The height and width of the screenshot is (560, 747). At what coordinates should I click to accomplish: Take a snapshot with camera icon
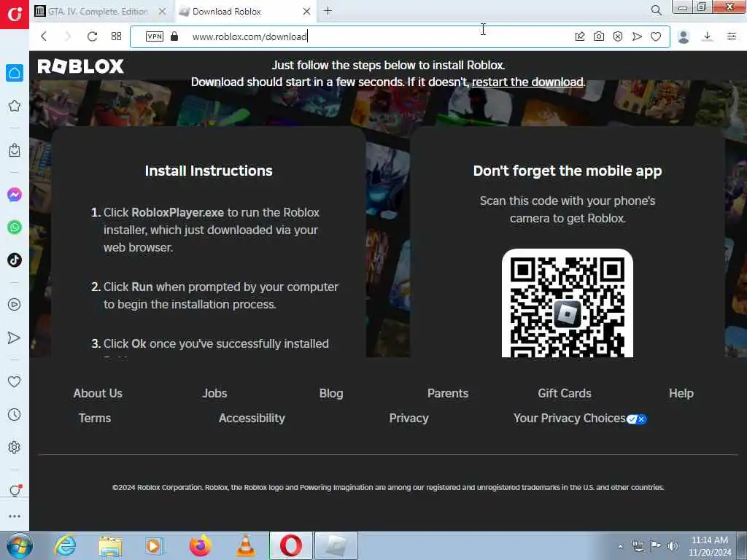click(599, 36)
